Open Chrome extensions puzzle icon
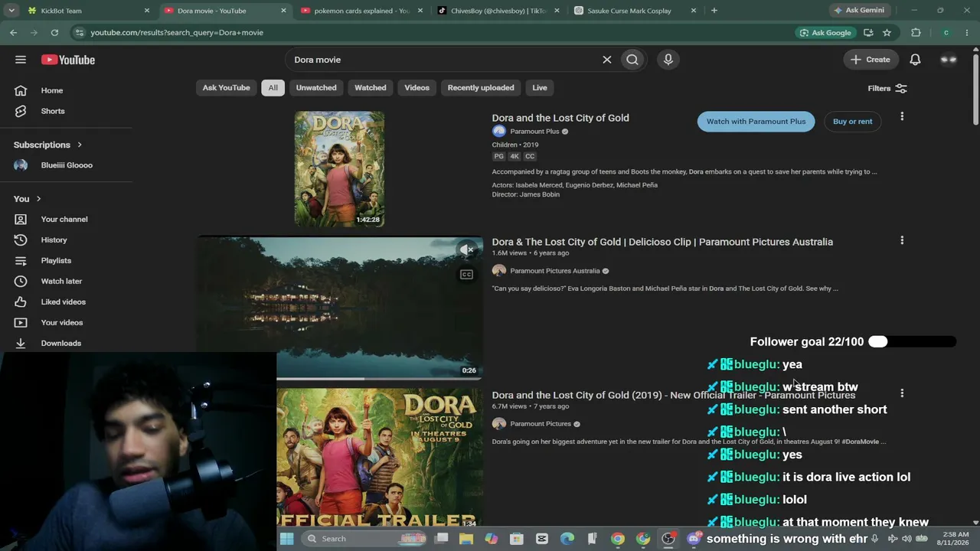 tap(916, 33)
